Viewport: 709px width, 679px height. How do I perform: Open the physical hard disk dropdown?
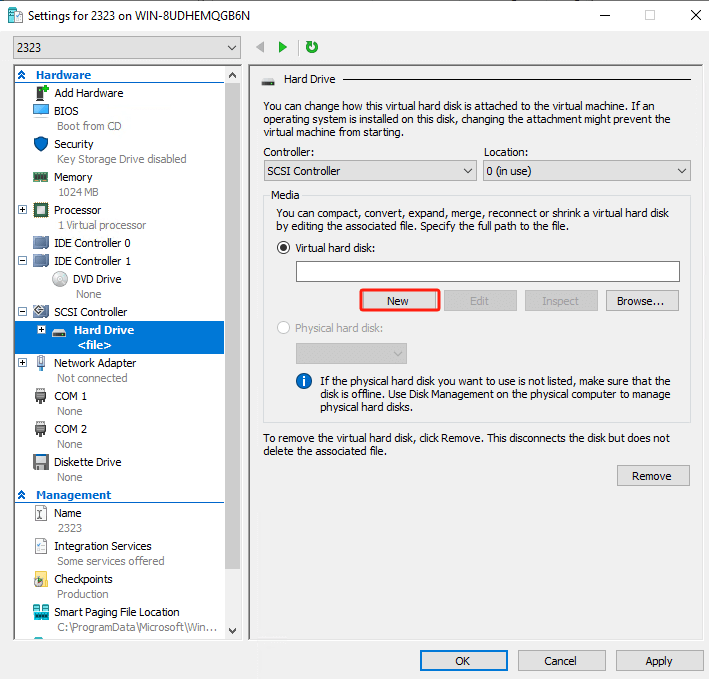(351, 353)
